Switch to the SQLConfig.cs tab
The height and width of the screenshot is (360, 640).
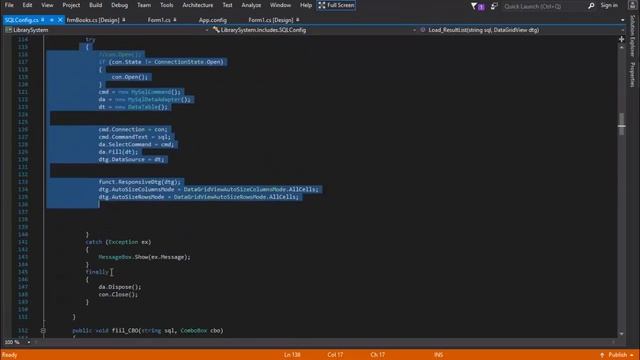(x=22, y=20)
